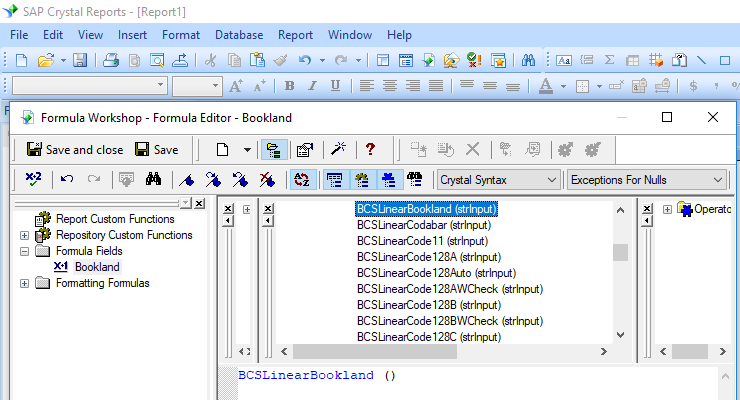Click the New formula page icon
740x400 pixels.
(222, 150)
